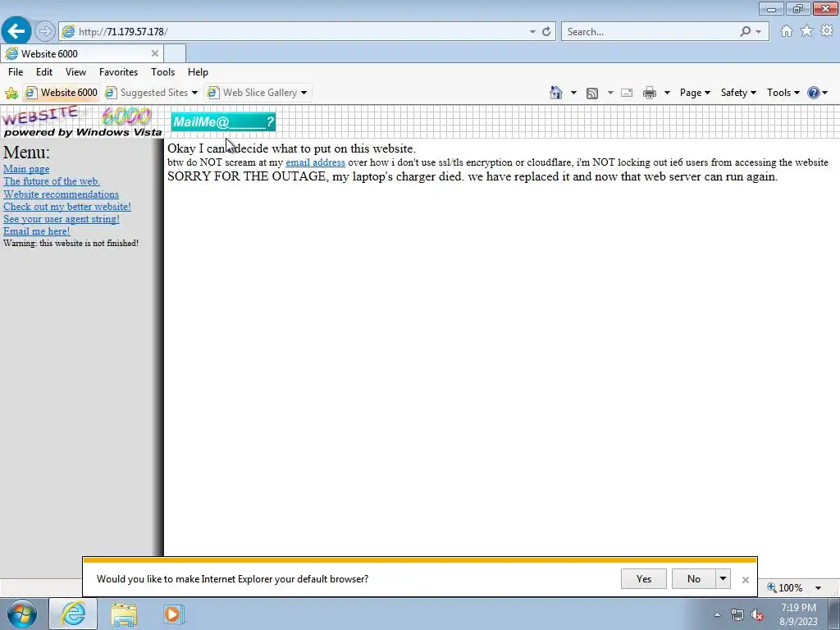The width and height of the screenshot is (840, 630).
Task: Click Add to Favorites bar star icon
Action: coord(11,94)
